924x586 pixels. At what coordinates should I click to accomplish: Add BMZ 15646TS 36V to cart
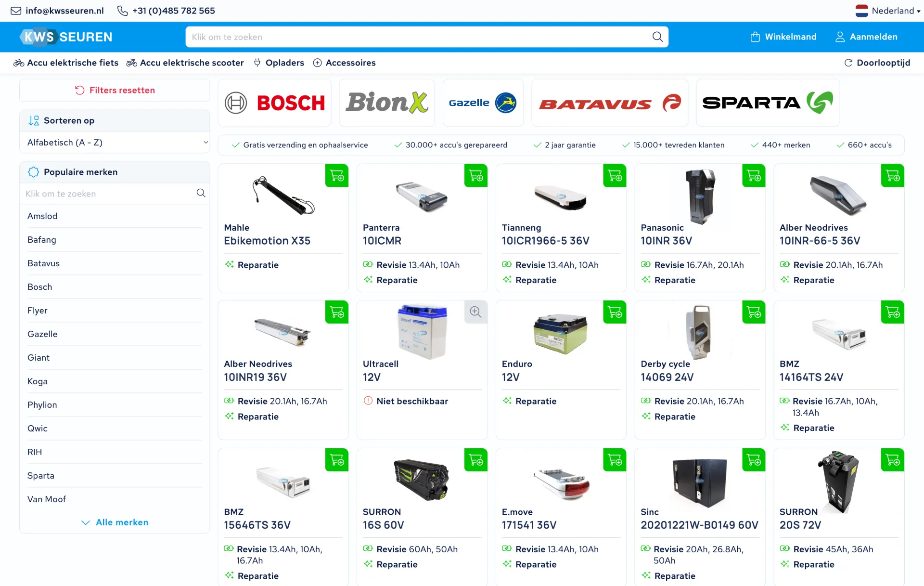[337, 460]
